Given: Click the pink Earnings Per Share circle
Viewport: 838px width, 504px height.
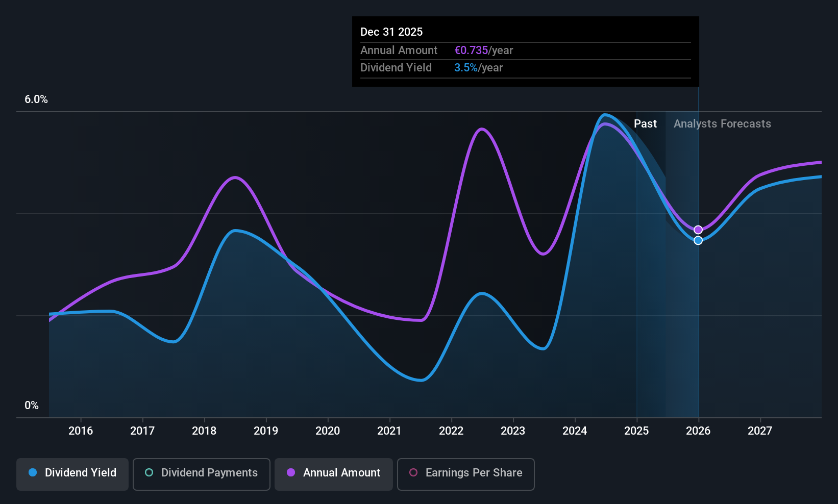Looking at the screenshot, I should pos(413,472).
